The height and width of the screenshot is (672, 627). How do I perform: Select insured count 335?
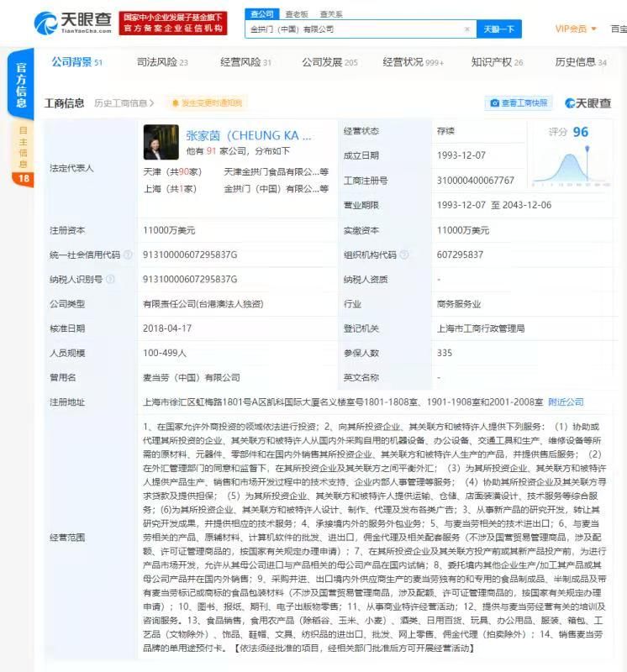(x=445, y=353)
